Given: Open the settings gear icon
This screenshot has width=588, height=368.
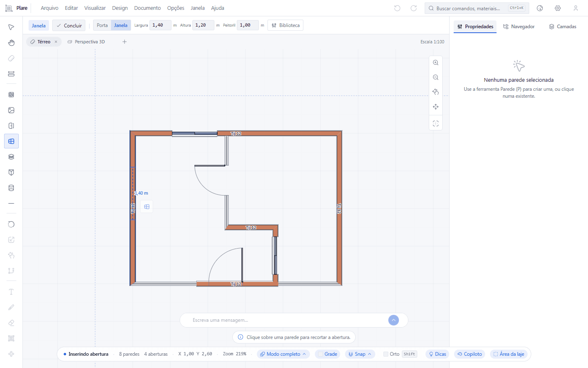Looking at the screenshot, I should (558, 8).
